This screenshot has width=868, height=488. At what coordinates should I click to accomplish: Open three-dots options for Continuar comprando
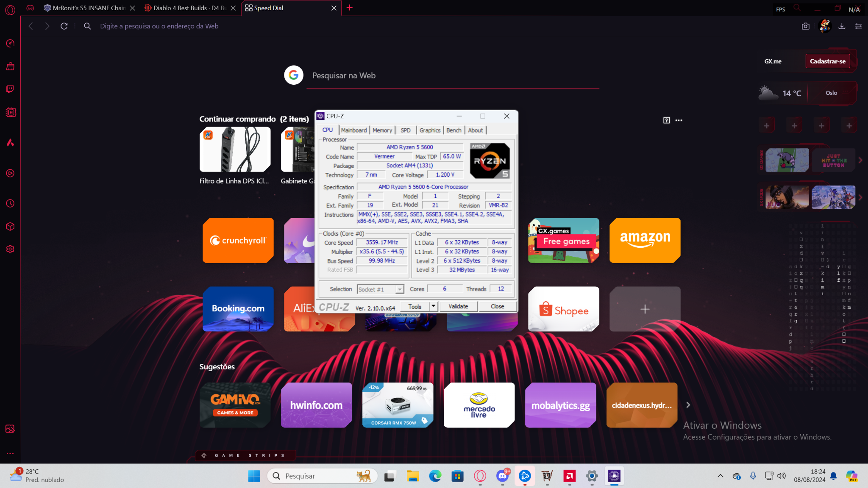(x=679, y=120)
